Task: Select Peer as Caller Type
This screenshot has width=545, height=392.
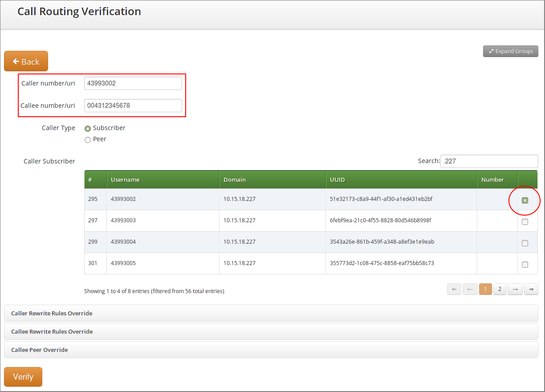Action: 88,139
